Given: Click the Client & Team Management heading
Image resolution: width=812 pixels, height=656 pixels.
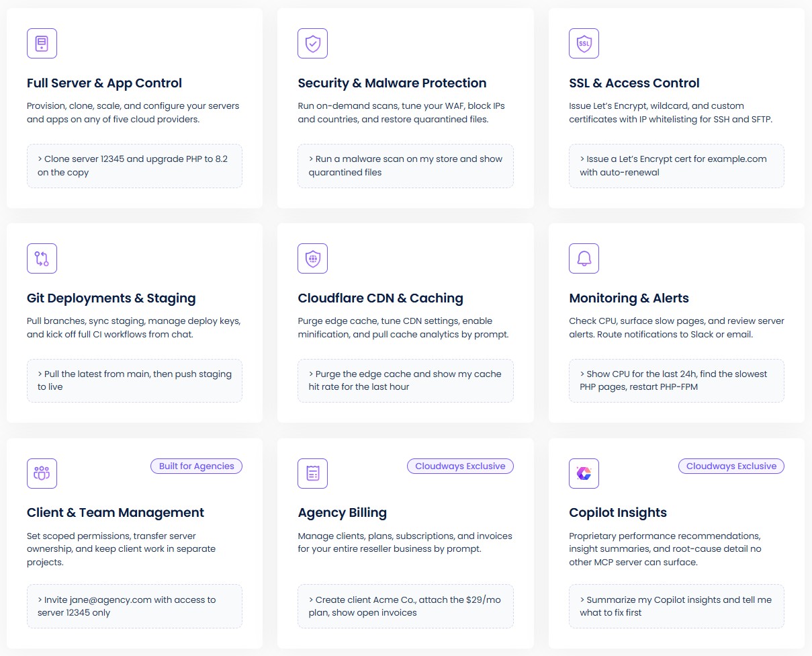Looking at the screenshot, I should 116,513.
